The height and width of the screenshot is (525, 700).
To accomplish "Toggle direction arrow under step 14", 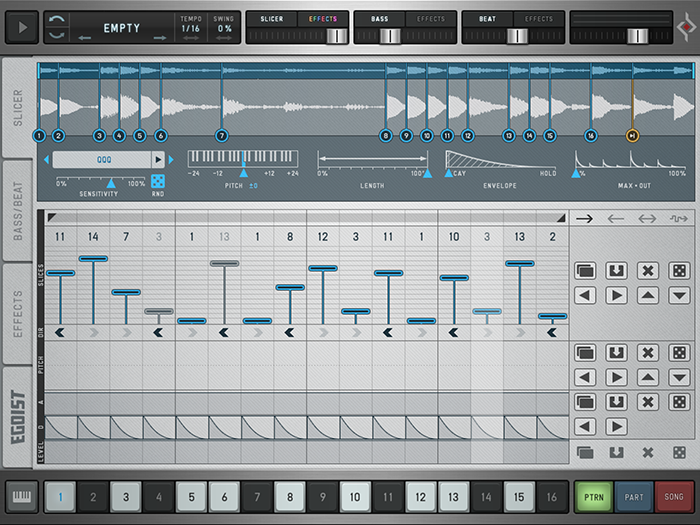I will click(487, 333).
